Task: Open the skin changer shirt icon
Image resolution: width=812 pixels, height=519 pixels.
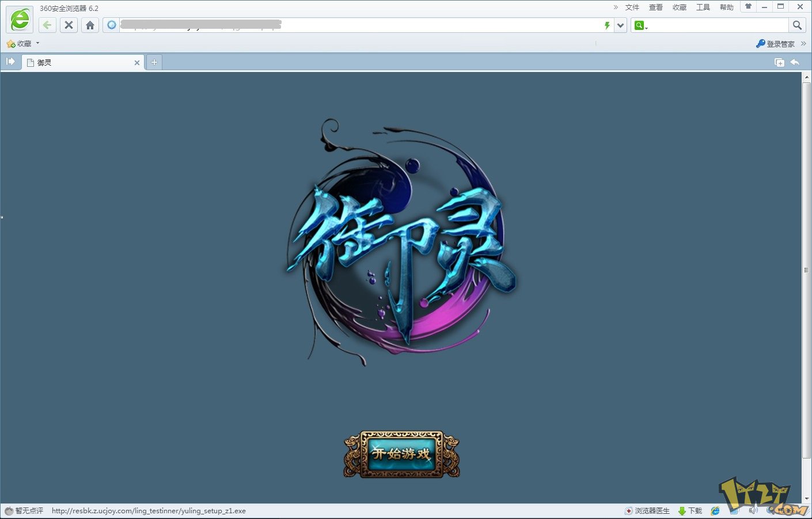Action: [748, 6]
